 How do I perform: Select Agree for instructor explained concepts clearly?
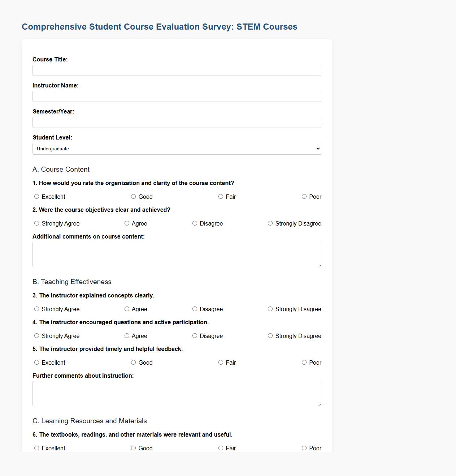point(127,309)
